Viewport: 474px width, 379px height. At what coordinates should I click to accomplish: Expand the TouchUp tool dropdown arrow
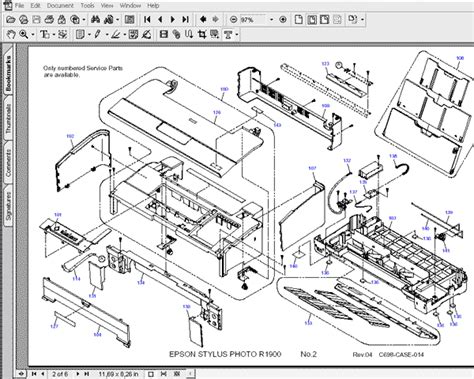tap(237, 34)
